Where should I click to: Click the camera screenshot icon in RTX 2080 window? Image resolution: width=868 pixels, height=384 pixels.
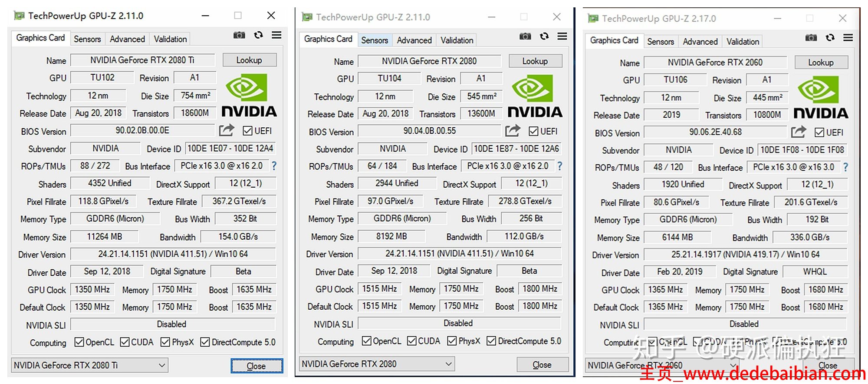pyautogui.click(x=525, y=36)
